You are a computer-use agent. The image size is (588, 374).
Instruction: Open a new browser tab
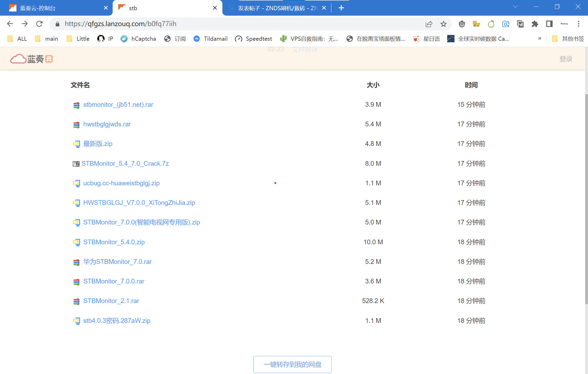[x=341, y=8]
